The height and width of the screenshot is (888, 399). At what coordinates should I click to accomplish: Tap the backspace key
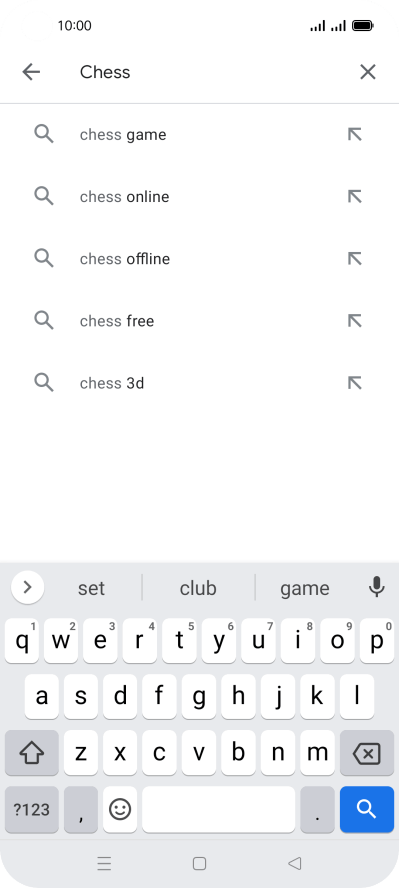[x=367, y=753]
